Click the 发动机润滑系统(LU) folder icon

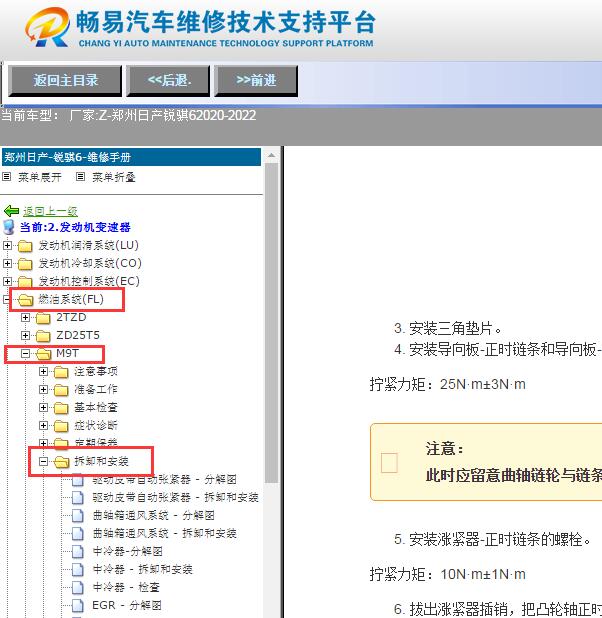point(25,246)
